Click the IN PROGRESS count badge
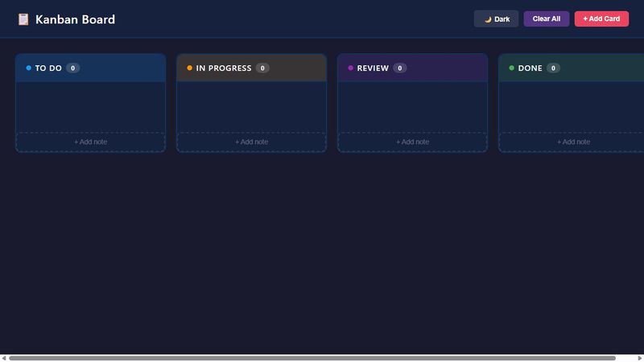The width and height of the screenshot is (644, 362). tap(262, 68)
